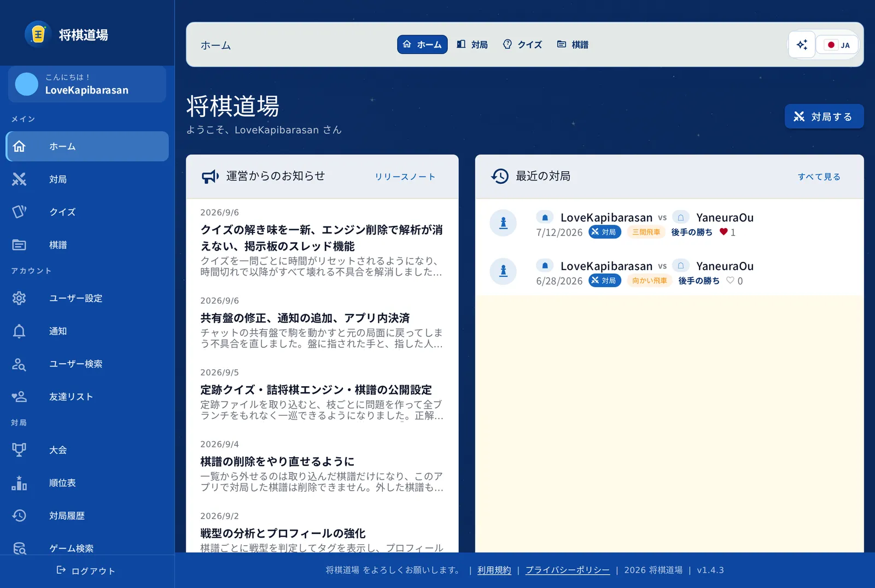Click the 向かい飛車 opening tag
Viewport: 875px width, 588px height.
[650, 281]
